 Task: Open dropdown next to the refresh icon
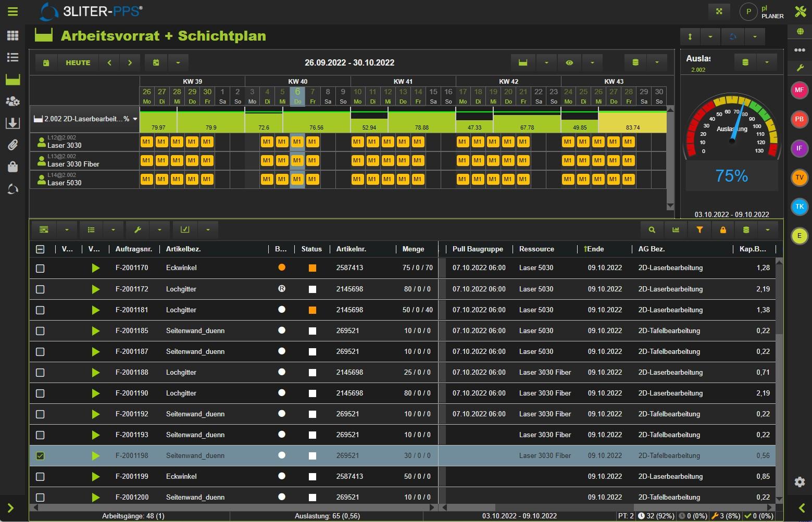point(755,36)
